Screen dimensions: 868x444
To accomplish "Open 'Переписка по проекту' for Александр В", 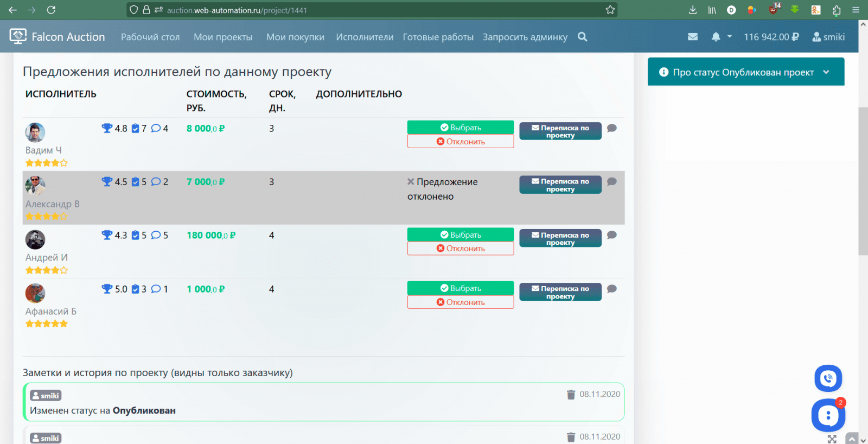I will [560, 185].
